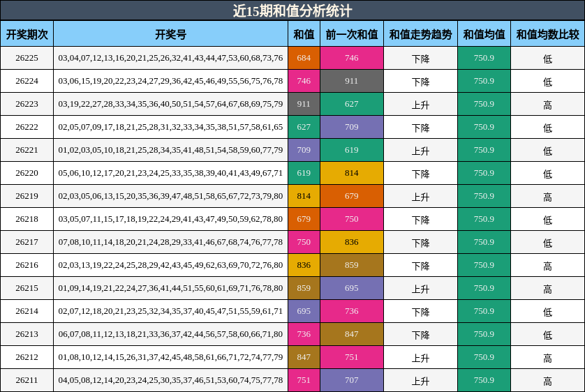Click the 和值均数比较 column header
This screenshot has height=392, width=585.
coord(547,34)
